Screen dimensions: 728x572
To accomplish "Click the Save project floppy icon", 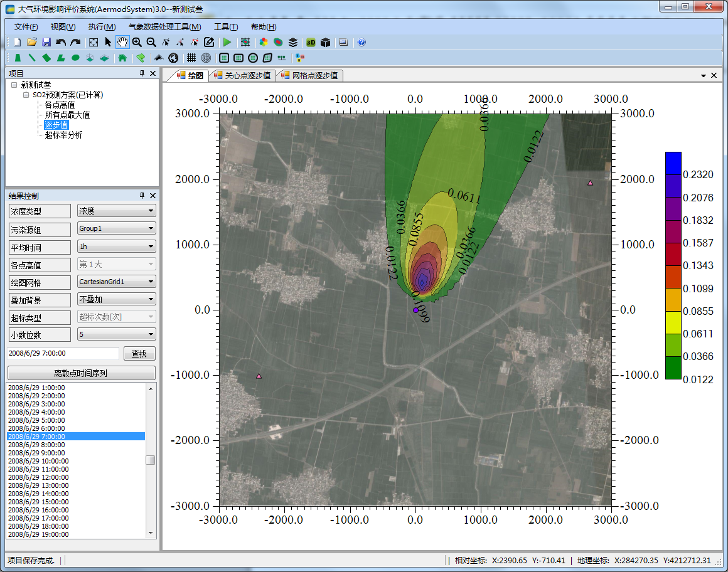I will tap(46, 42).
